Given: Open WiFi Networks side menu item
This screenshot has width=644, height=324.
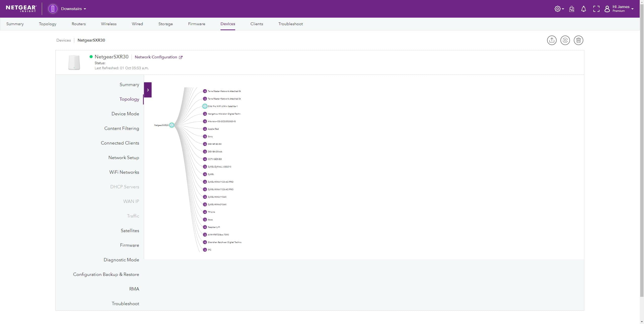Looking at the screenshot, I should pyautogui.click(x=124, y=172).
